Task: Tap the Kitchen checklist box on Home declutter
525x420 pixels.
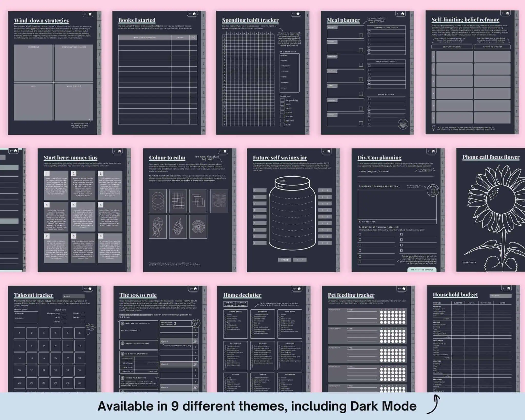Action: (x=263, y=356)
